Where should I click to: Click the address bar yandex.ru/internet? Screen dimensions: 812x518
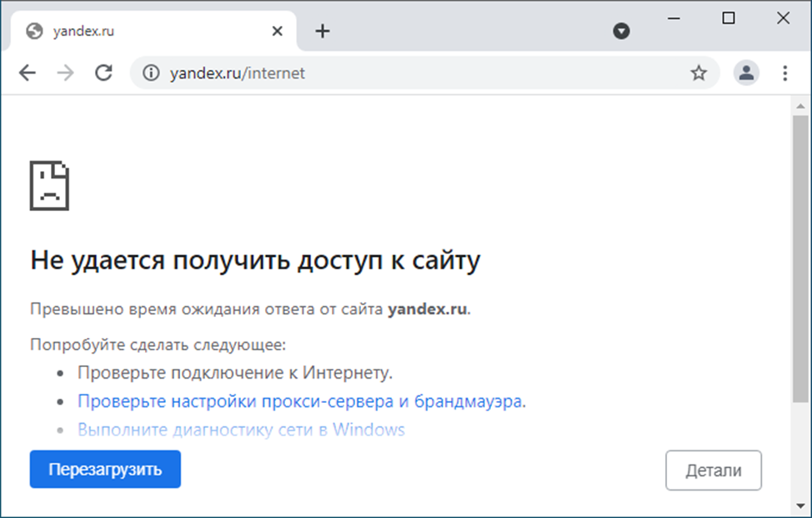click(x=424, y=73)
